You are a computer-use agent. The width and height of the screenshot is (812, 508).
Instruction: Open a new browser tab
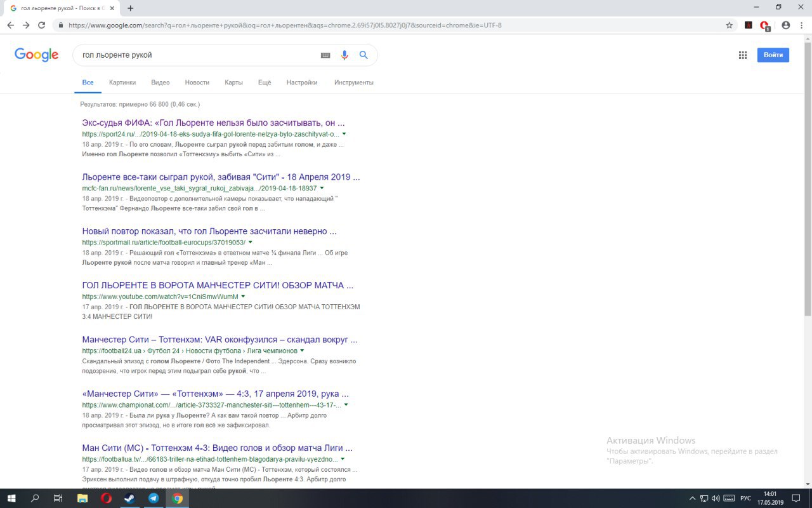131,8
